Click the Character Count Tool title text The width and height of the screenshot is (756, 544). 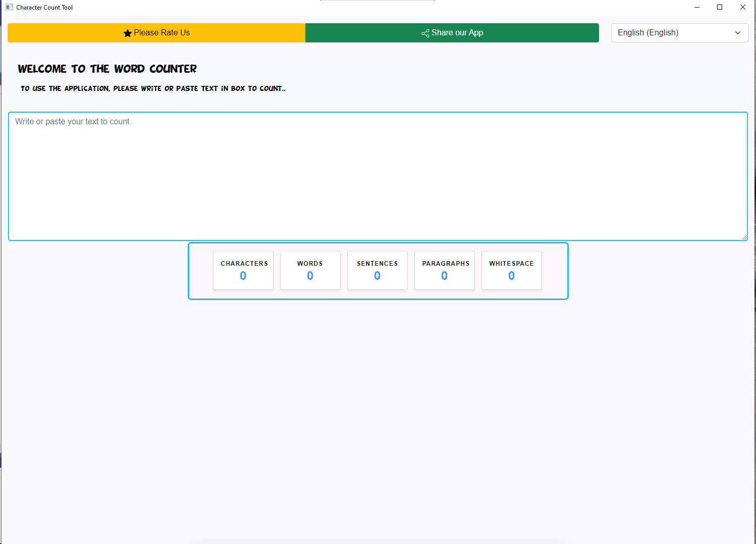tap(44, 8)
